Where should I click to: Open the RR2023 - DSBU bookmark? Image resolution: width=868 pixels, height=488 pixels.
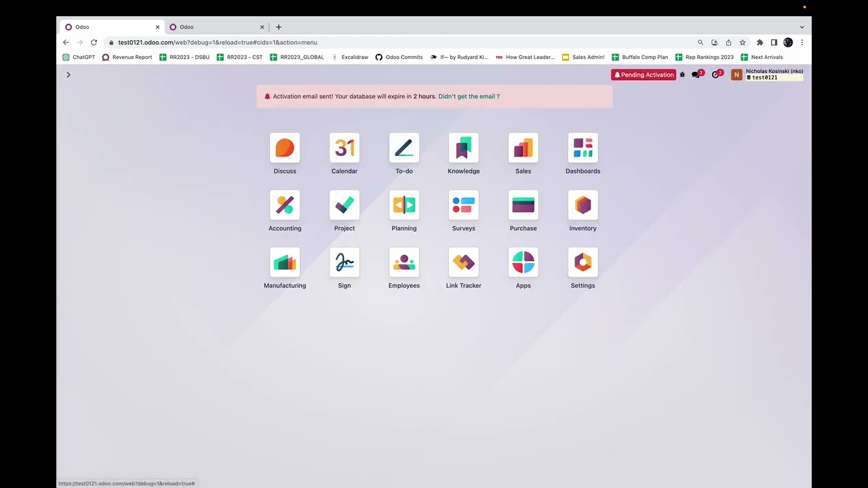184,57
